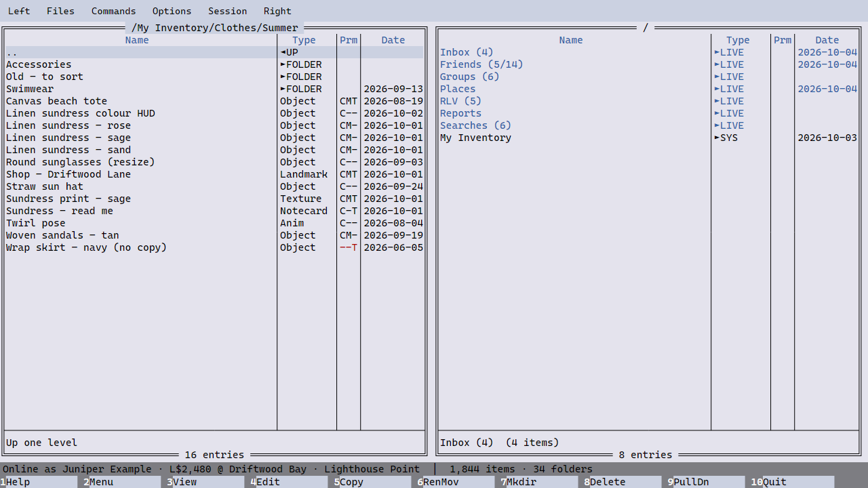This screenshot has height=488, width=868.
Task: Click the F5 Copy function key
Action: point(370,482)
